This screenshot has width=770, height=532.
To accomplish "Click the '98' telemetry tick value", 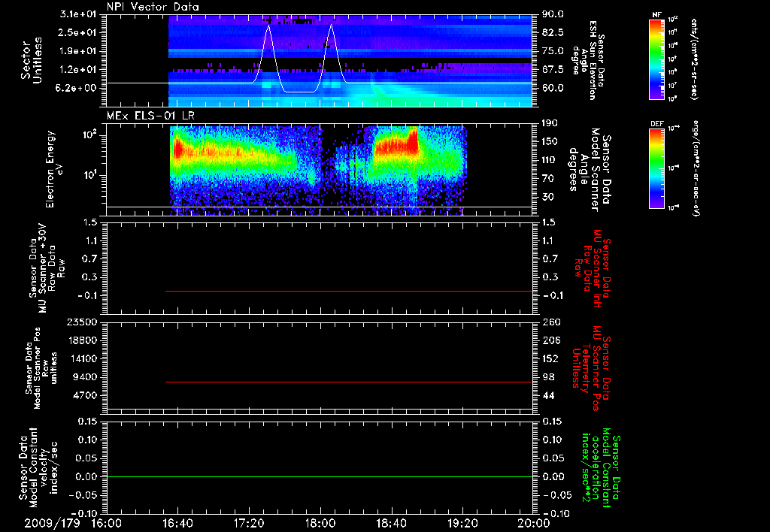I will coord(548,377).
